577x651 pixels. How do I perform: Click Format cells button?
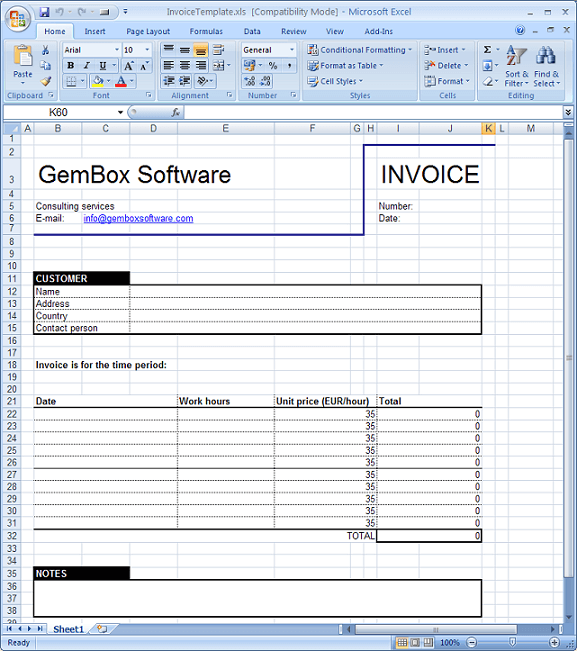pyautogui.click(x=447, y=81)
